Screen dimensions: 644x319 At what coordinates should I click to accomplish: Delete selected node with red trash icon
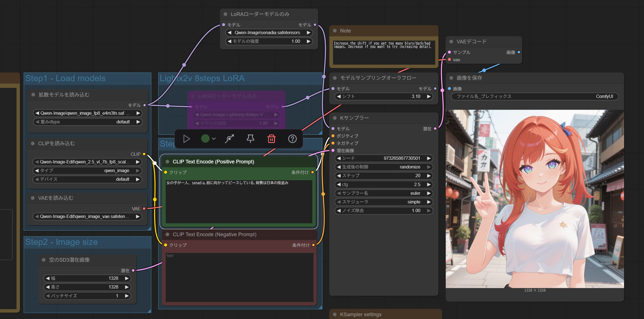pyautogui.click(x=271, y=139)
